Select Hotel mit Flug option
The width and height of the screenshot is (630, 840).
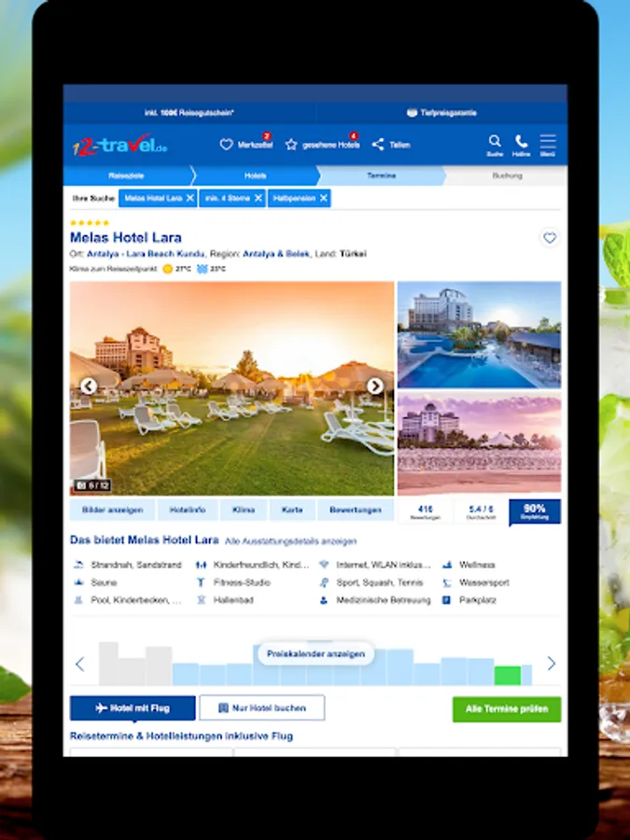coord(133,708)
